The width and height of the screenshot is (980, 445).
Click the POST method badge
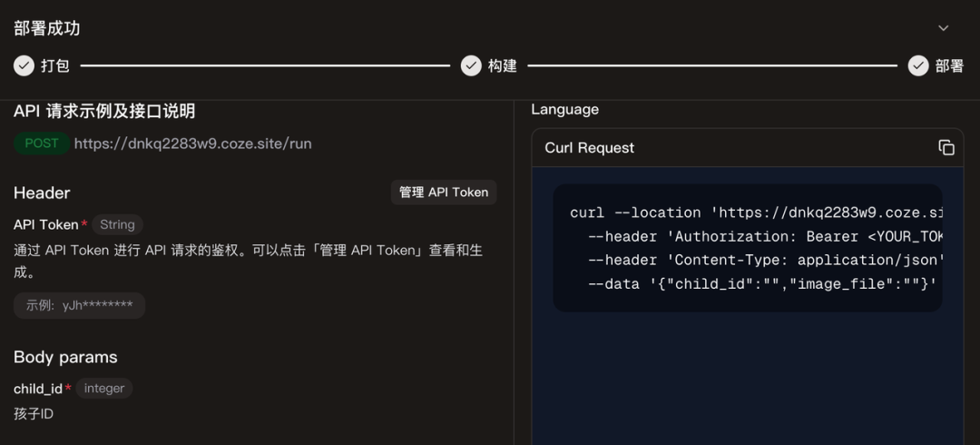click(x=42, y=143)
